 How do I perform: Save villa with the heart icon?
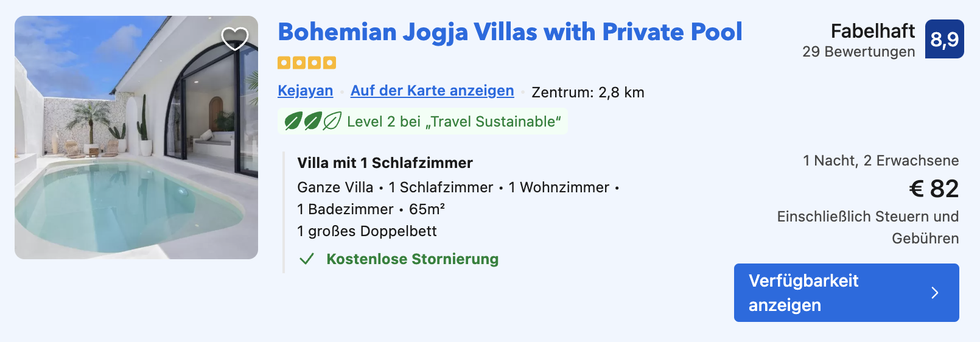(235, 39)
